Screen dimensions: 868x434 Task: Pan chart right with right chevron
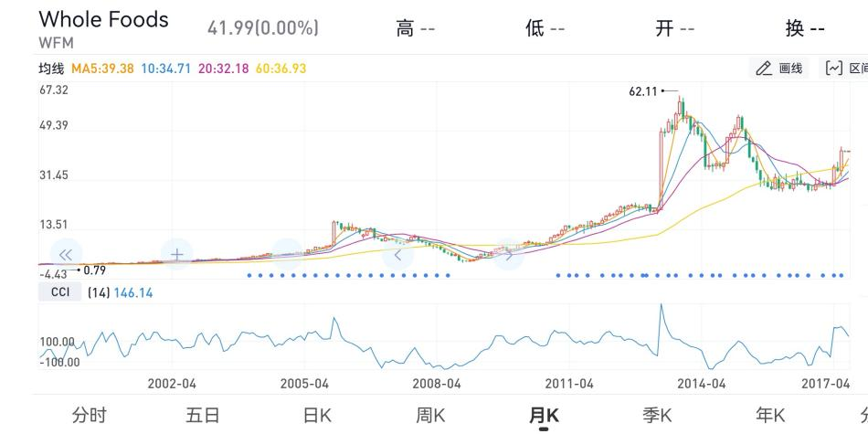[509, 254]
